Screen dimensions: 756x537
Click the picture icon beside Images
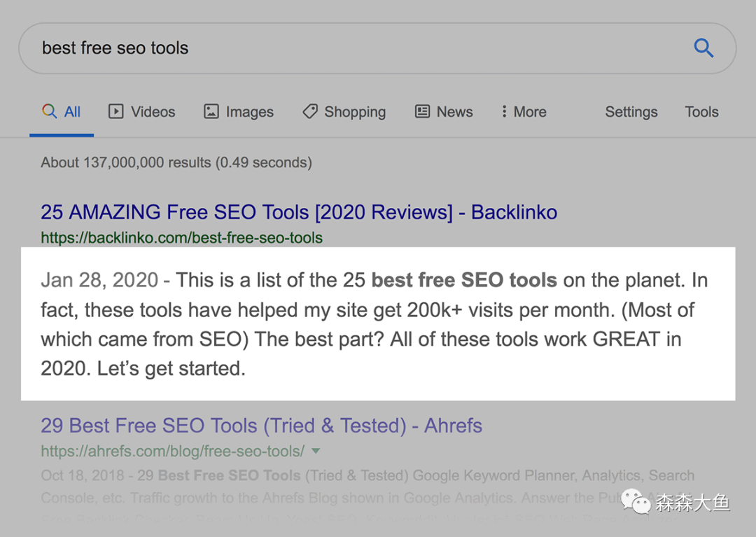(211, 111)
